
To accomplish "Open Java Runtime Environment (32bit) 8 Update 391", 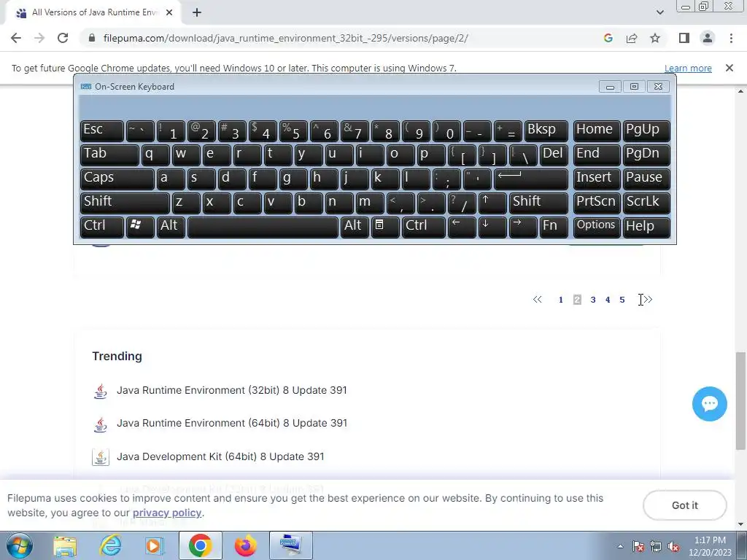I will pyautogui.click(x=232, y=391).
